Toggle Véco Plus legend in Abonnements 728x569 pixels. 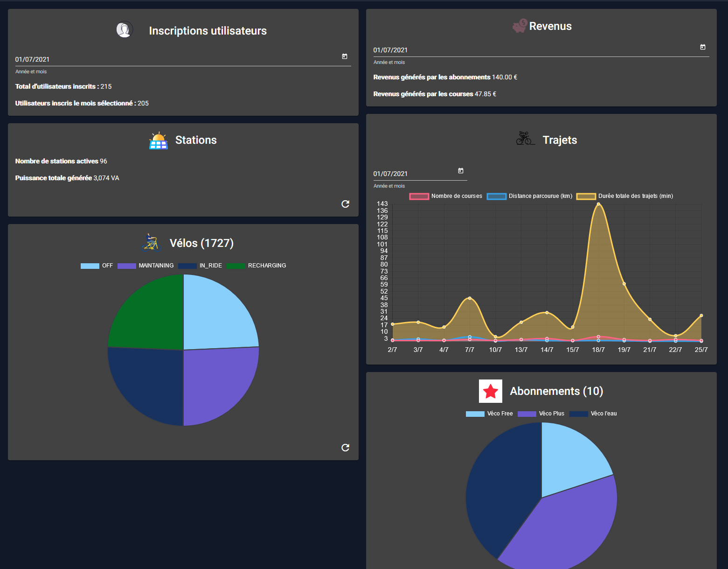coord(541,414)
